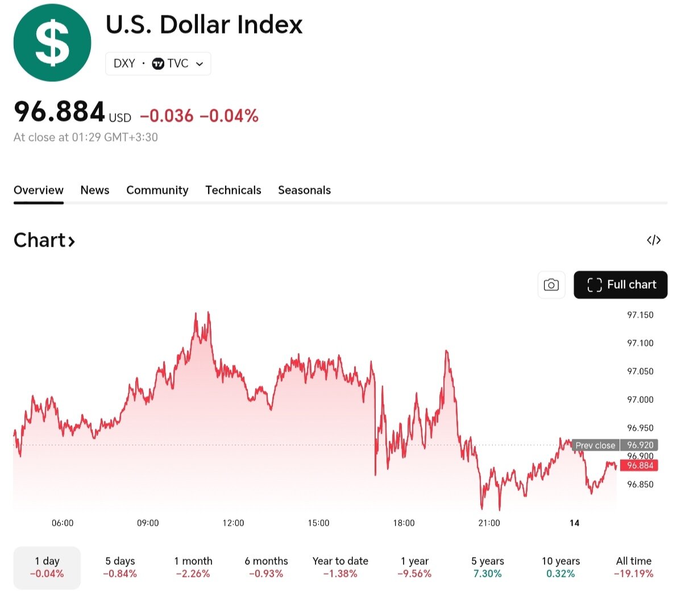This screenshot has height=616, width=681.
Task: Show the Year to date range
Action: pyautogui.click(x=340, y=567)
